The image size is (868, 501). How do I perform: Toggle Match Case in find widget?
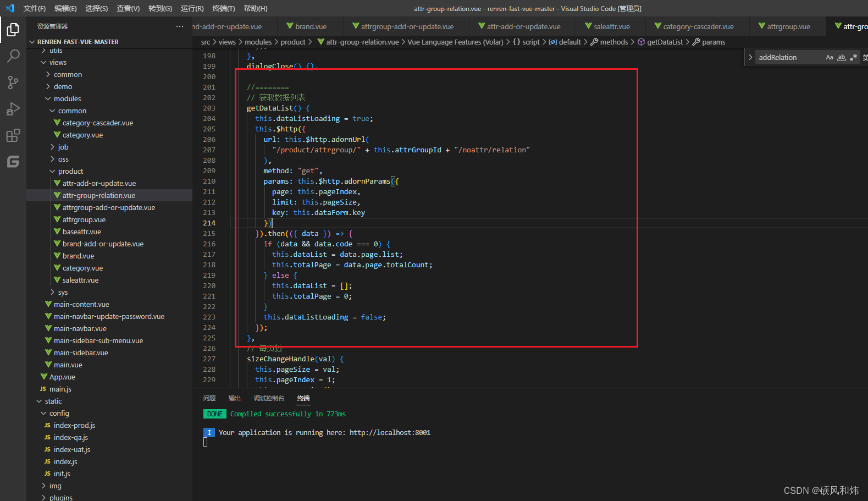pyautogui.click(x=830, y=57)
